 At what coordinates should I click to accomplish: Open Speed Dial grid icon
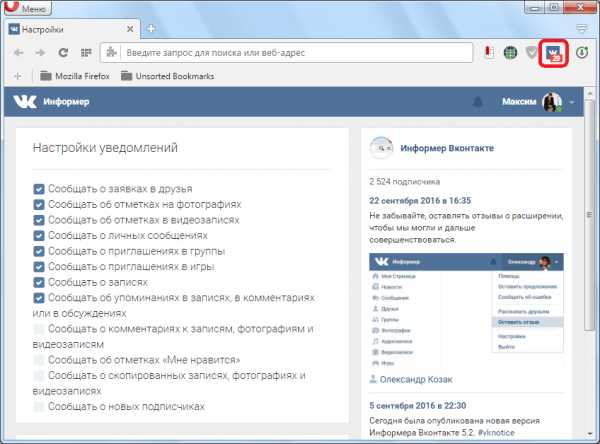click(x=86, y=53)
